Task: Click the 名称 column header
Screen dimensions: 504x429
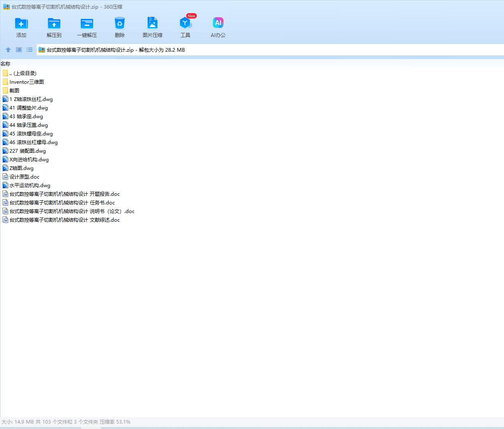Action: (x=6, y=64)
